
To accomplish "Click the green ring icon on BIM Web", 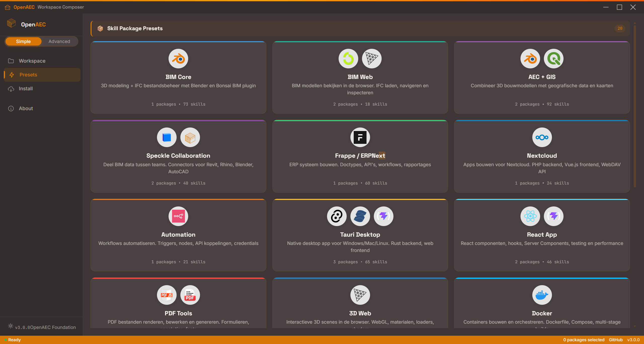I will [x=348, y=59].
